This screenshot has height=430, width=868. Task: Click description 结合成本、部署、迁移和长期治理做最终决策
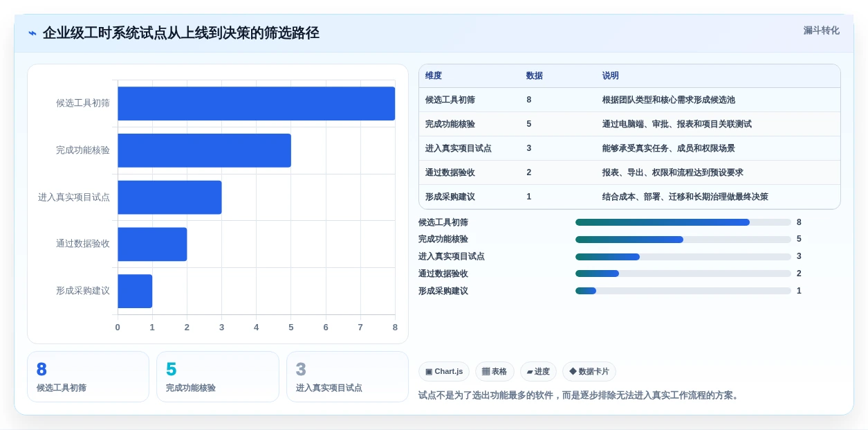click(x=685, y=197)
